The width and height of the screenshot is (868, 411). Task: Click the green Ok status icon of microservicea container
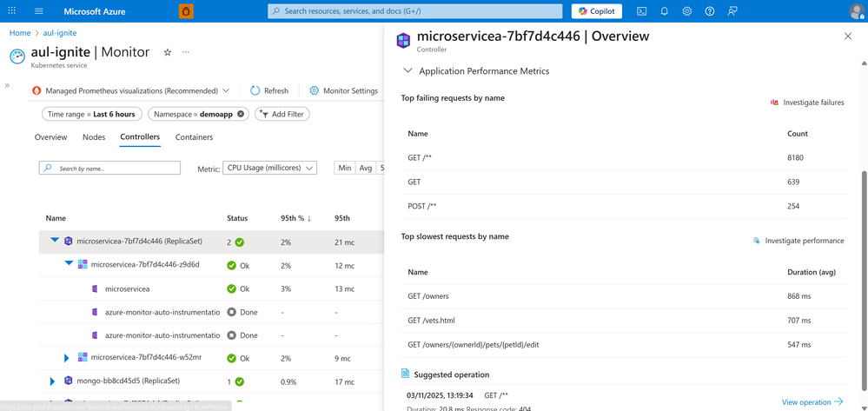pos(231,288)
